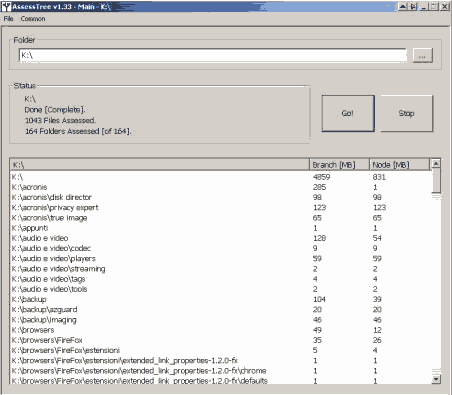The height and width of the screenshot is (395, 452).
Task: Click the list scroll down arrow
Action: tap(436, 379)
